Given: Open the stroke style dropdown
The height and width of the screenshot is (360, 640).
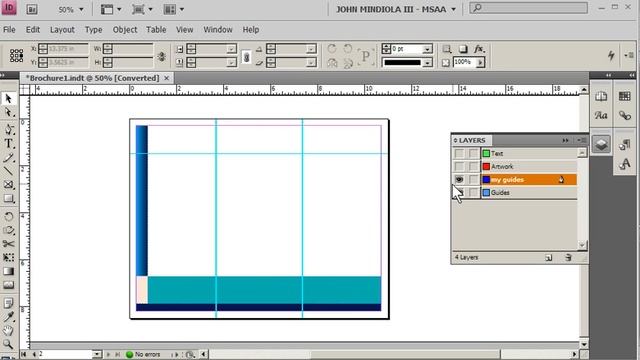Looking at the screenshot, I should pyautogui.click(x=427, y=63).
